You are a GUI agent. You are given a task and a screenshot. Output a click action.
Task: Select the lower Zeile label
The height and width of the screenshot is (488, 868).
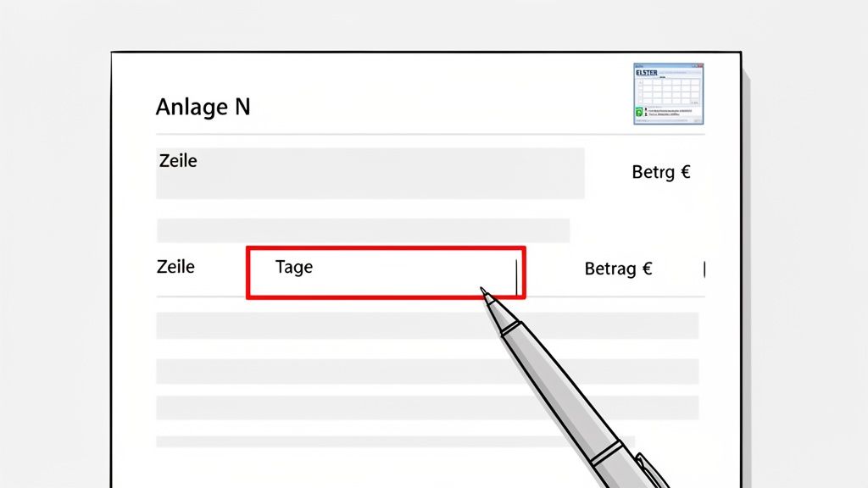pos(175,266)
